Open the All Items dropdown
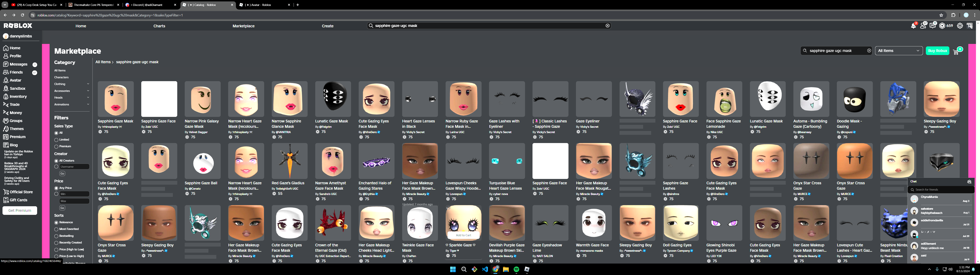980x275 pixels. tap(898, 51)
